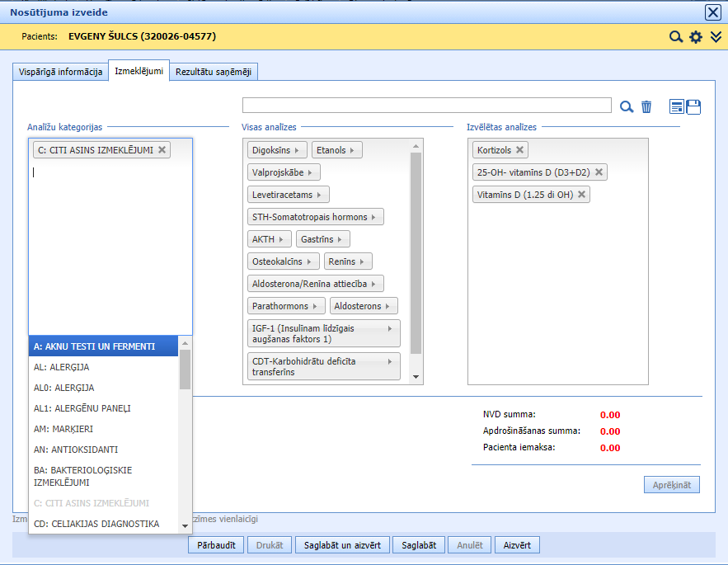Image resolution: width=728 pixels, height=565 pixels.
Task: Click scroll-down arrow of Visas analīzes list
Action: 416,377
